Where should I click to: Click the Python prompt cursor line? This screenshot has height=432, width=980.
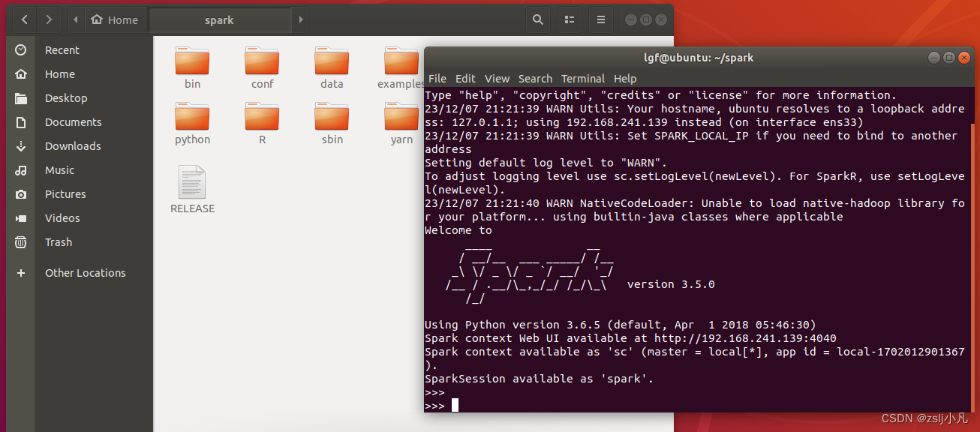pos(441,406)
